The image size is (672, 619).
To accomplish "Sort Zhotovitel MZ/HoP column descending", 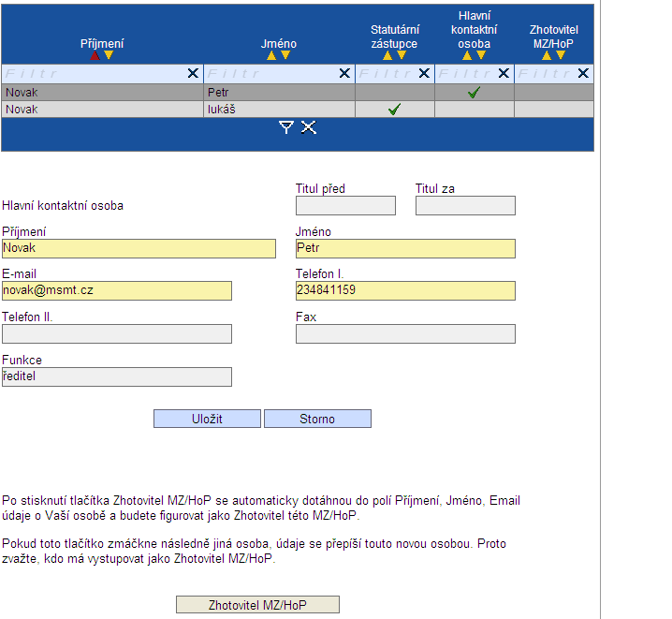I will coord(561,55).
